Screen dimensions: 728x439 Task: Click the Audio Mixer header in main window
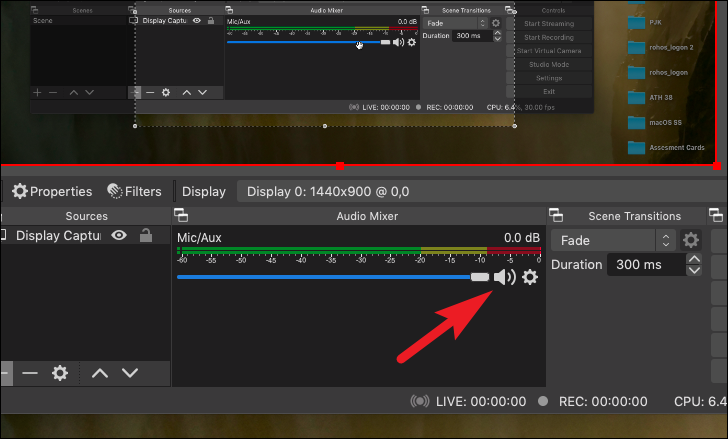[x=367, y=216]
